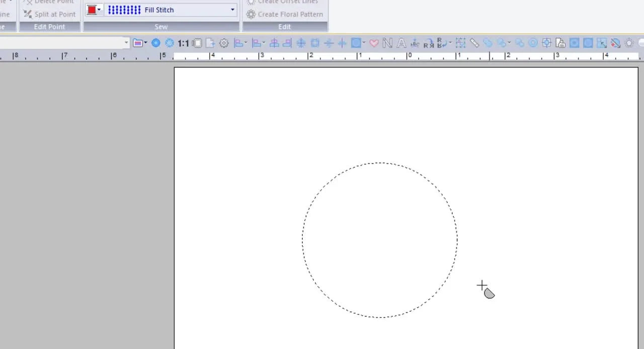Click Create Floral Pattern button
Image resolution: width=644 pixels, height=349 pixels.
(285, 14)
